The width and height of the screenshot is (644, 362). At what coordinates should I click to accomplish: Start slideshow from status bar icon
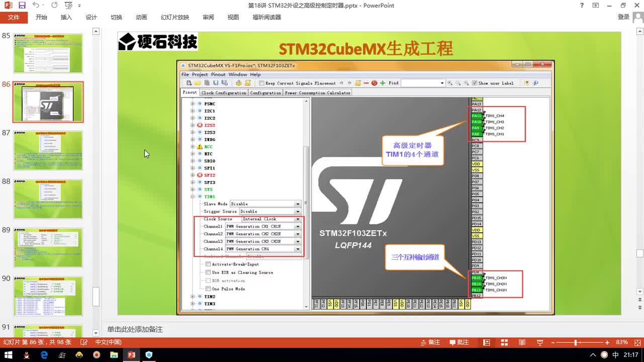(539, 342)
